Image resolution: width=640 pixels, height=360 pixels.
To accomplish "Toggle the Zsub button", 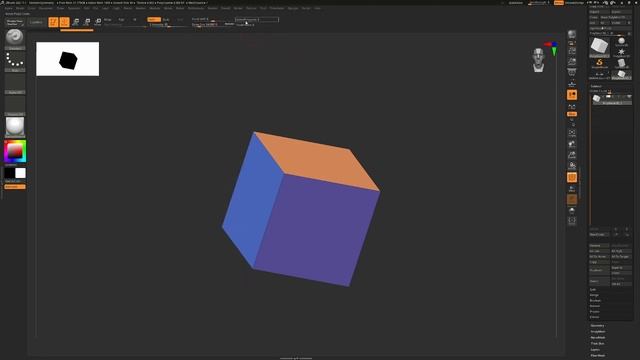I will point(166,20).
